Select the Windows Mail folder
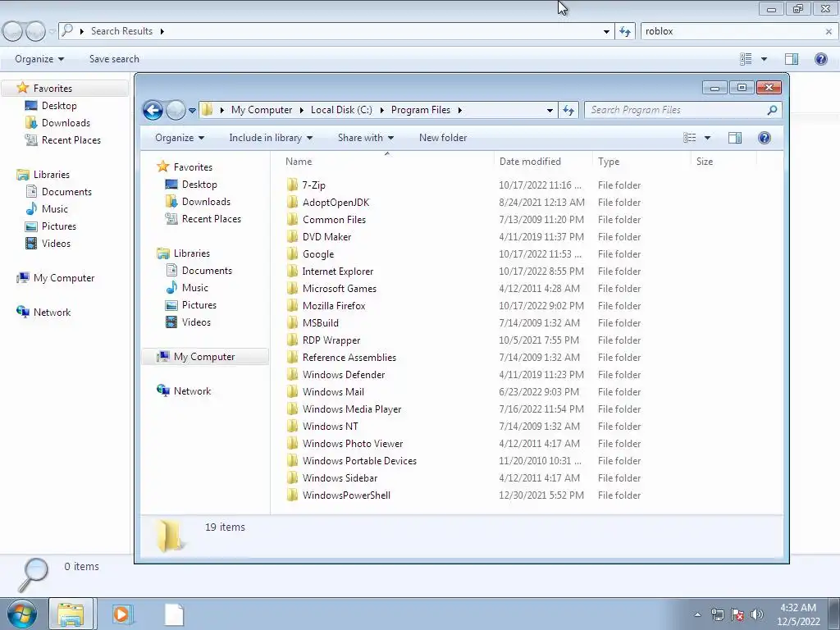 click(x=333, y=391)
